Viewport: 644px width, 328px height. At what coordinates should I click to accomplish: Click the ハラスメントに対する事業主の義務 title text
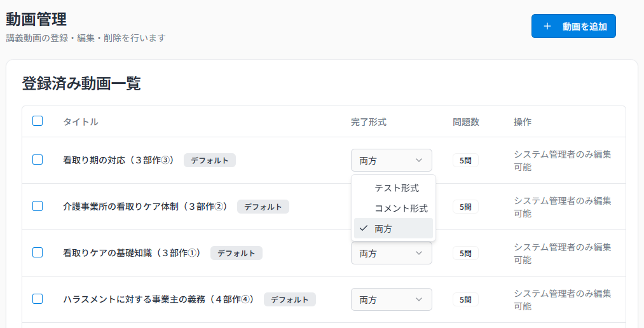tap(158, 299)
